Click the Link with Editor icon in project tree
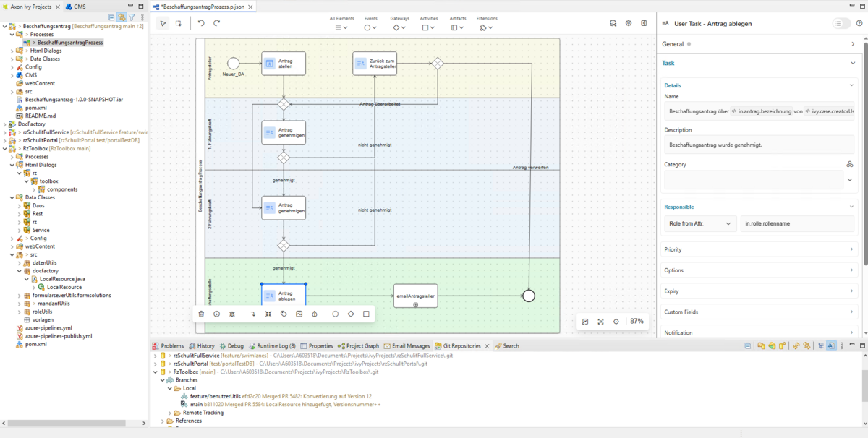Image resolution: width=868 pixels, height=438 pixels. pos(122,17)
